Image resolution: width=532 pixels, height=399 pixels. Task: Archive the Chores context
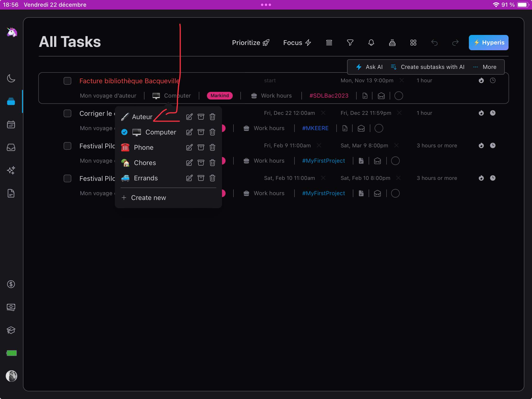pos(201,163)
